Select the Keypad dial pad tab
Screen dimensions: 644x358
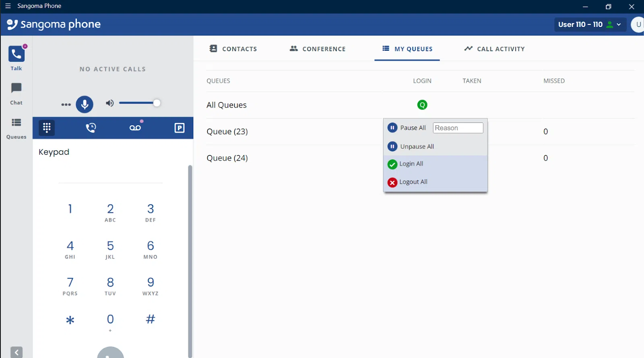[47, 128]
